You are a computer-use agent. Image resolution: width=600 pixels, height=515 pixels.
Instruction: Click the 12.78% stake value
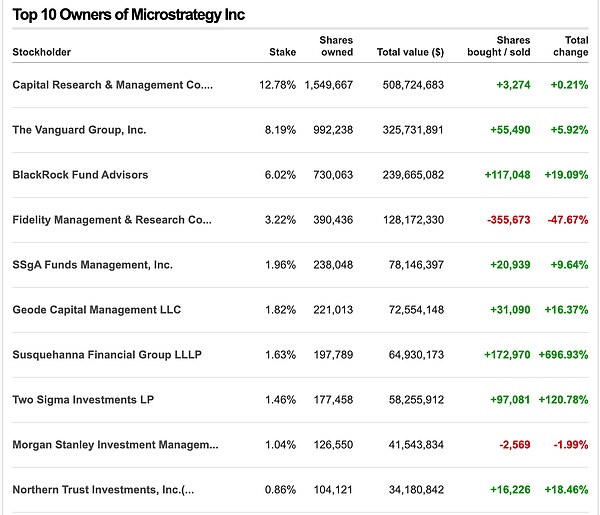pos(277,85)
